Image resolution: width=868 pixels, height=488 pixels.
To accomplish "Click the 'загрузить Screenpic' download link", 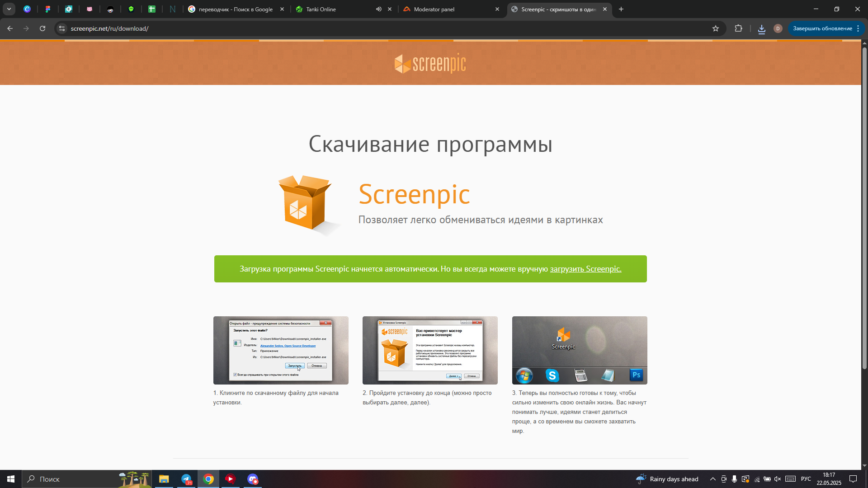I will [x=585, y=269].
